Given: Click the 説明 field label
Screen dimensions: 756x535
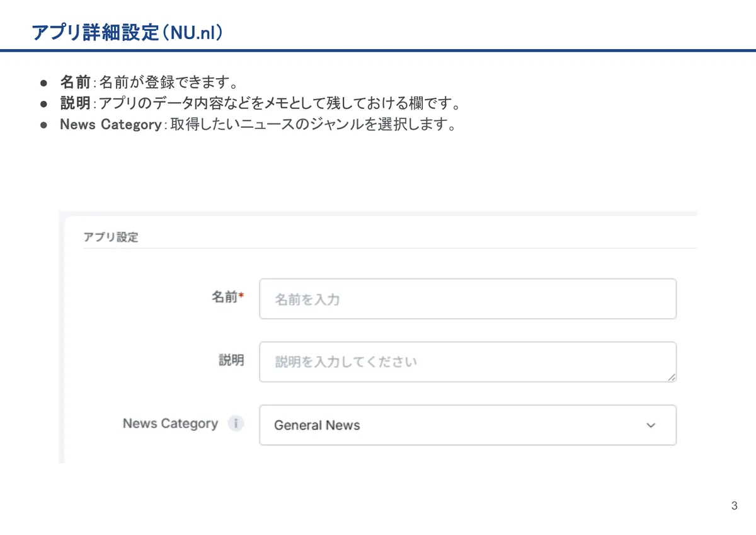Looking at the screenshot, I should pyautogui.click(x=231, y=360).
